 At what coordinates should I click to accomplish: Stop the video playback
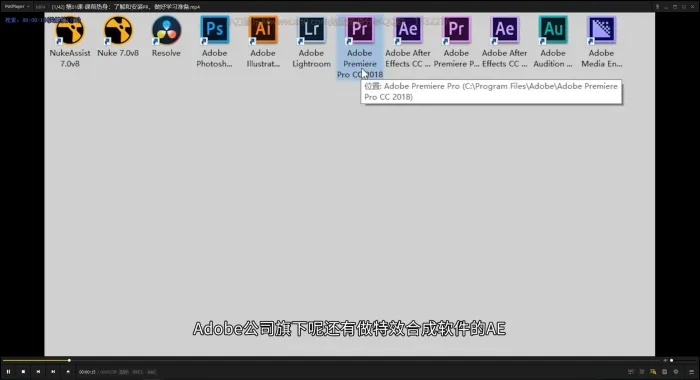[x=23, y=372]
